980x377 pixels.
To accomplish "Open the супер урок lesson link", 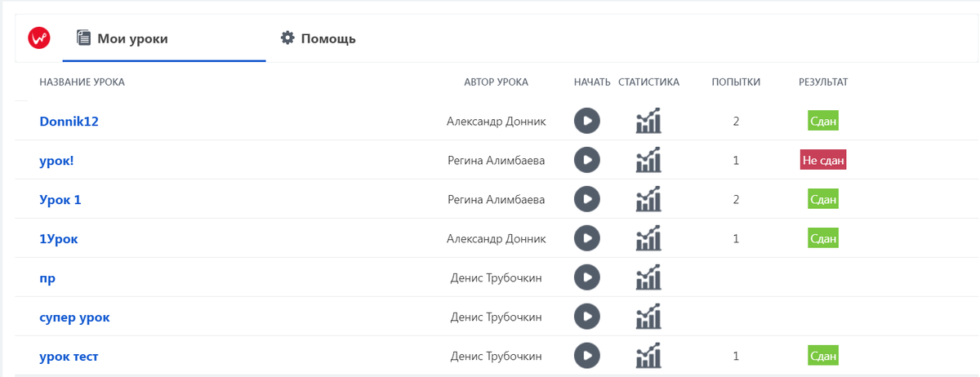I will point(74,317).
